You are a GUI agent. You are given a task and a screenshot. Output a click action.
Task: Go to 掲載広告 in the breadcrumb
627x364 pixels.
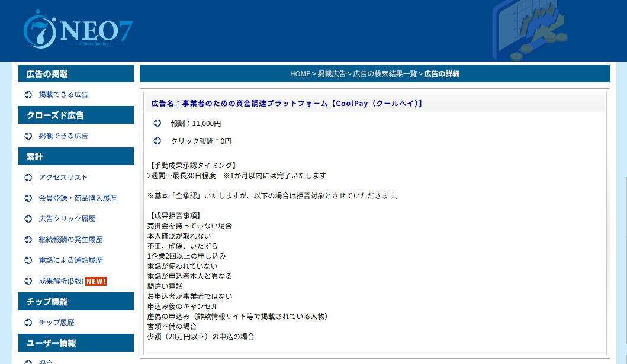pos(332,74)
